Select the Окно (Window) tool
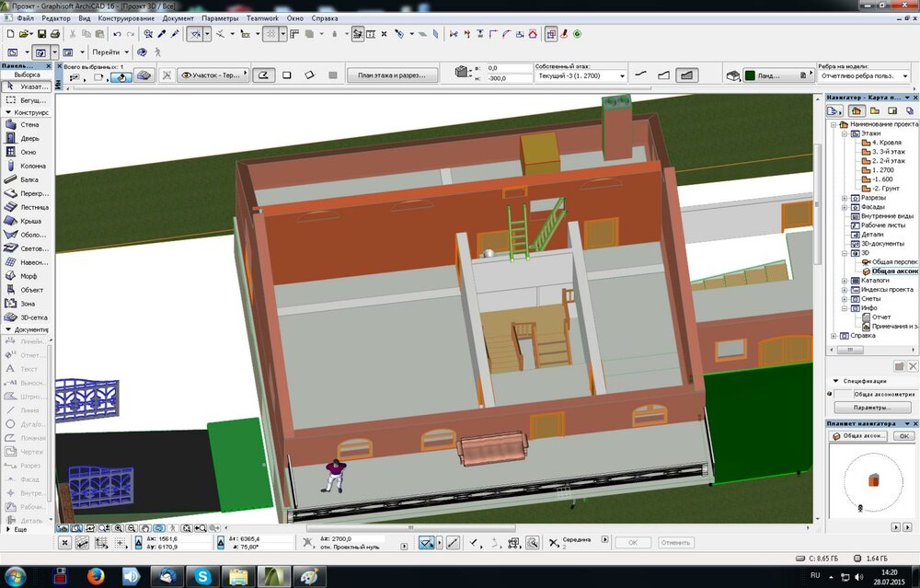Viewport: 920px width, 588px height. 26,152
